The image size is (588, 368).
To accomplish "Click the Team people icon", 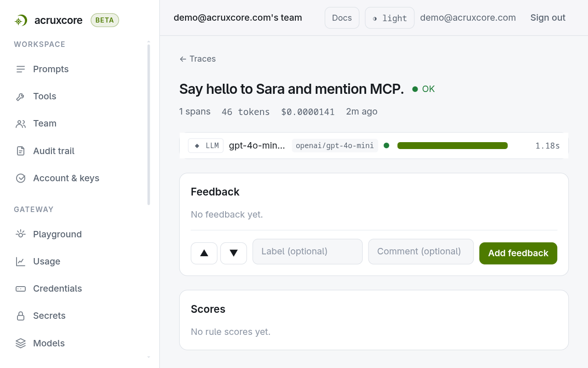I will tap(21, 124).
